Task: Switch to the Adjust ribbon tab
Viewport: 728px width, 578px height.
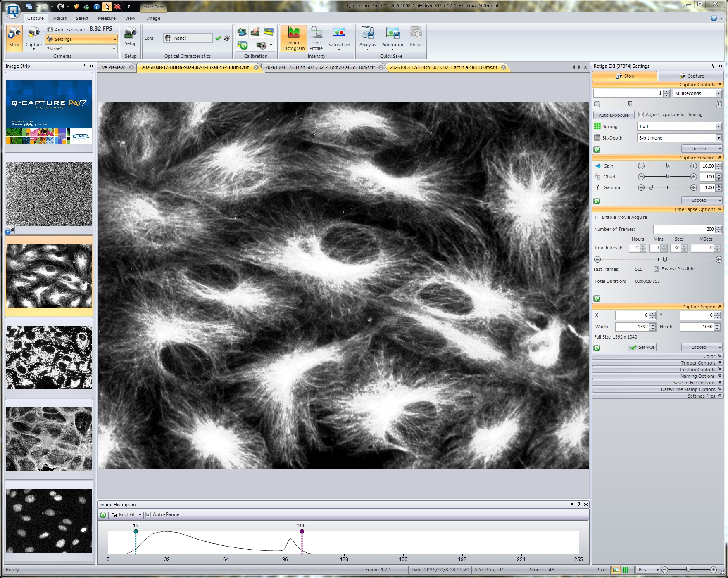Action: click(x=60, y=18)
